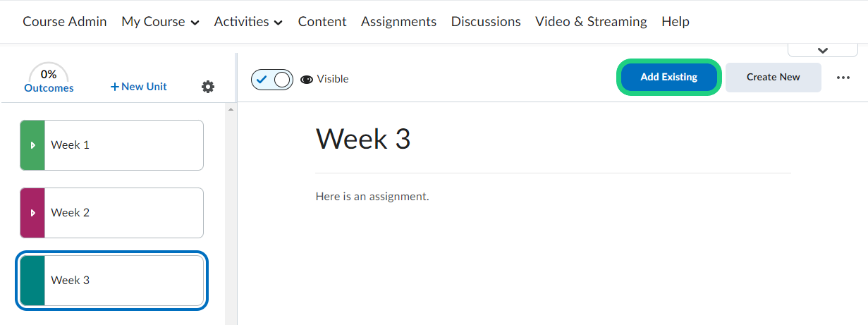868x325 pixels.
Task: Click the plus New Unit icon
Action: point(115,87)
